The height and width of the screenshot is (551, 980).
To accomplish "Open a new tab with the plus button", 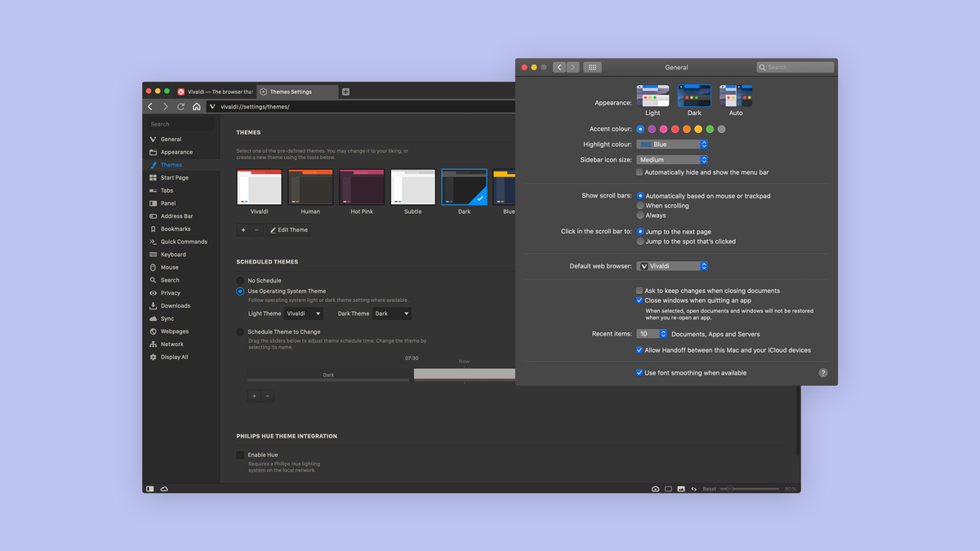I will [345, 92].
